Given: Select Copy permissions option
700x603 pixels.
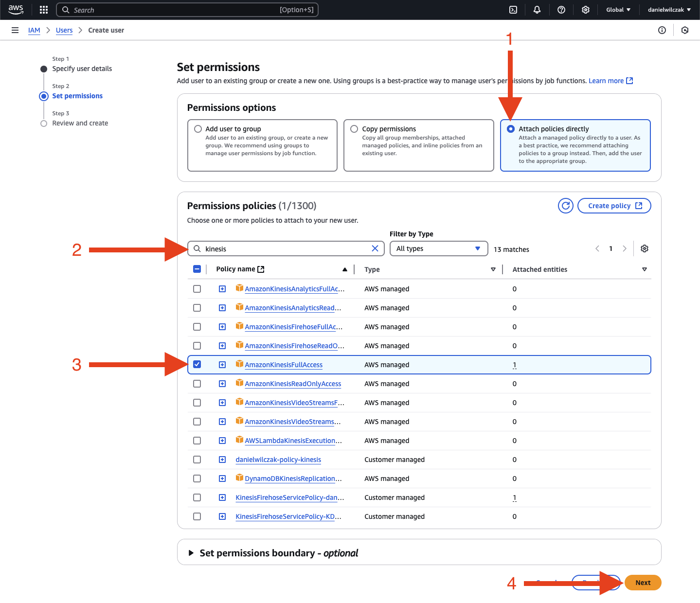Looking at the screenshot, I should [354, 129].
